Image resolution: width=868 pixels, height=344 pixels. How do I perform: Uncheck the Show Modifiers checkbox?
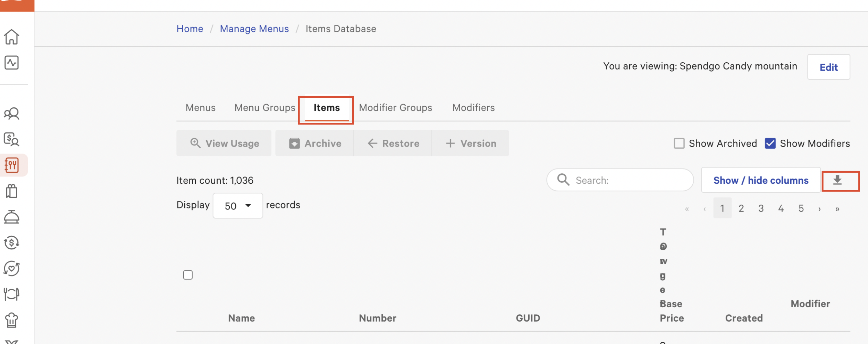click(x=770, y=143)
